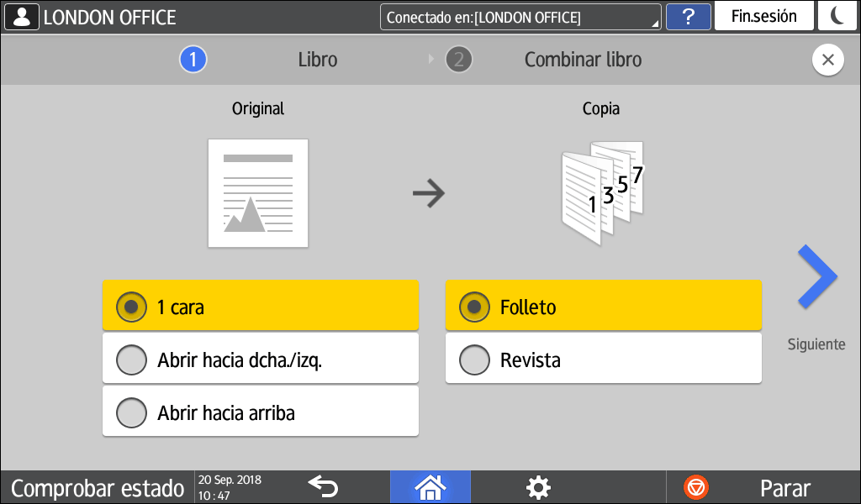Open the Conectado en LONDON OFFICE dropdown
The width and height of the screenshot is (861, 504).
[520, 17]
